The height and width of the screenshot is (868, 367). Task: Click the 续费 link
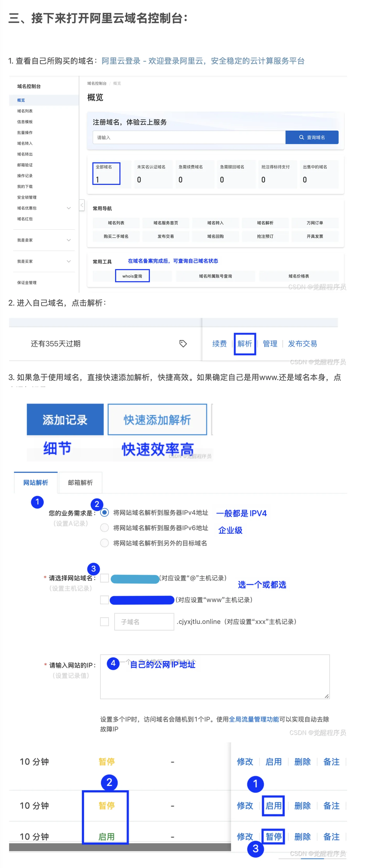pos(219,343)
